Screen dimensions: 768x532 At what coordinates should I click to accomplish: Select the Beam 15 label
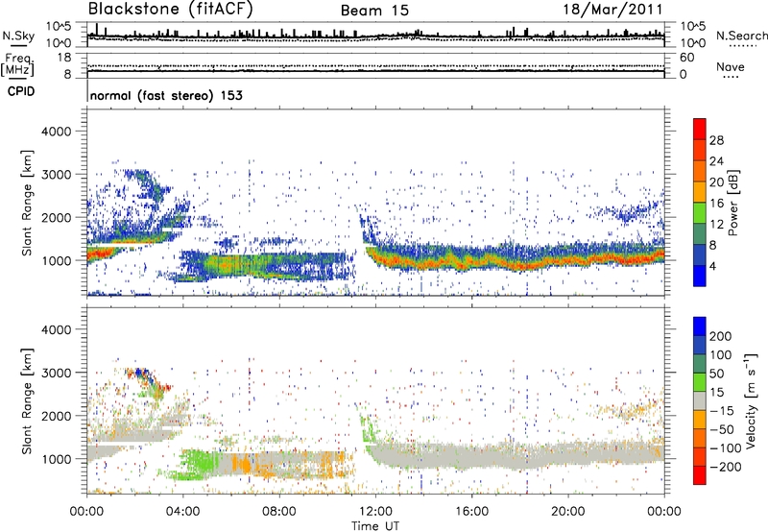[374, 11]
